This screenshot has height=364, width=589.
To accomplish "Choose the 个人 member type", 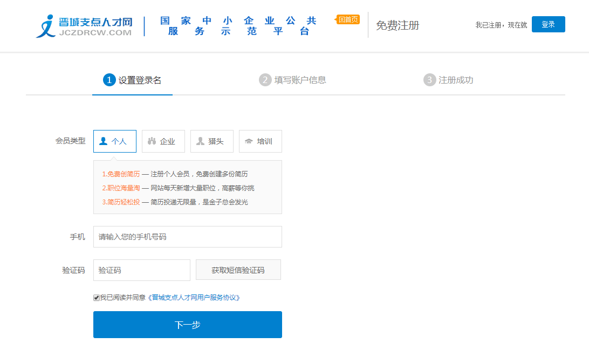I will click(x=115, y=141).
